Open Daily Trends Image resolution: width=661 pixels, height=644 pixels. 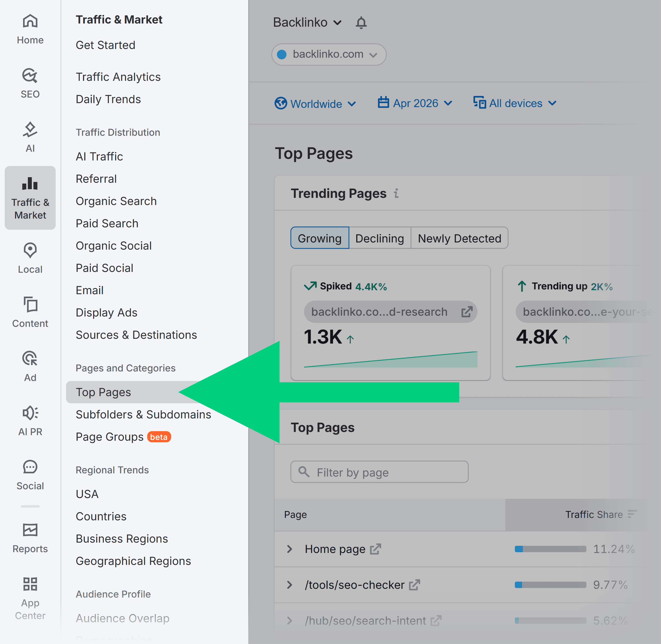[108, 99]
